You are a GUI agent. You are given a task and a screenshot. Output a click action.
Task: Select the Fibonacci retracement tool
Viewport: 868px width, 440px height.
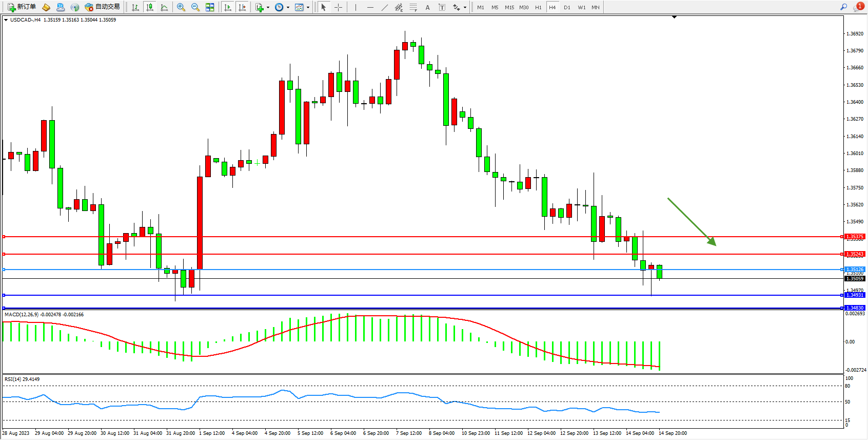tap(413, 7)
